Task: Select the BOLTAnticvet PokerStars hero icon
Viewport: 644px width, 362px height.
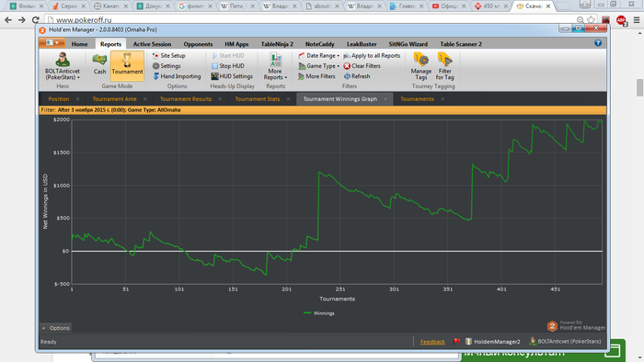Action: pyautogui.click(x=63, y=66)
